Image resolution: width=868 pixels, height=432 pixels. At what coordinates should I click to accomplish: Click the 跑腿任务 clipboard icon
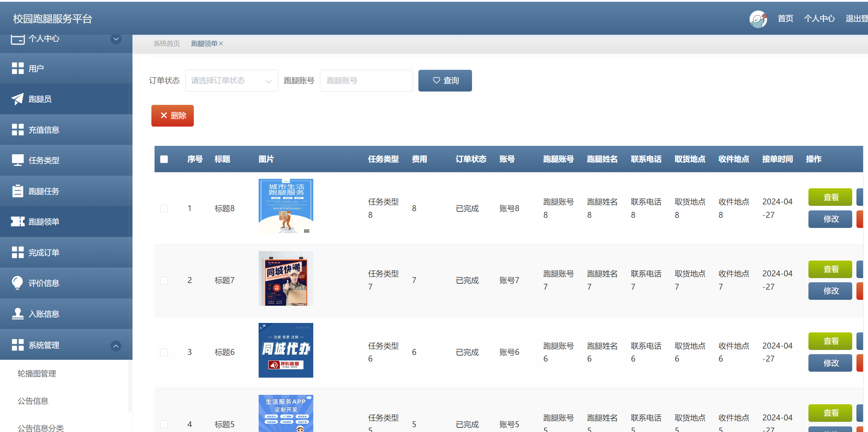coord(18,191)
